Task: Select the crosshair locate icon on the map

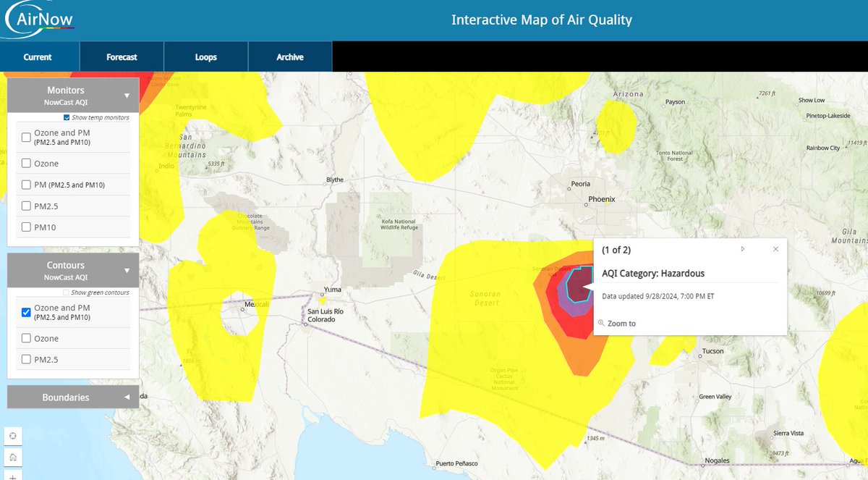Action: pyautogui.click(x=13, y=435)
